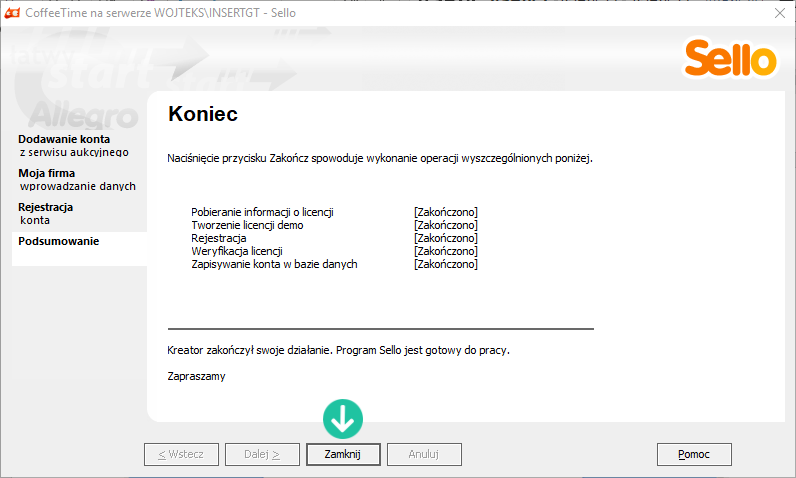Click the disabled Dalej button
Image resolution: width=796 pixels, height=478 pixels.
pyautogui.click(x=262, y=454)
